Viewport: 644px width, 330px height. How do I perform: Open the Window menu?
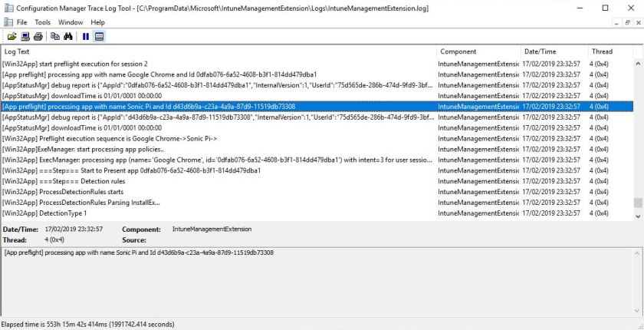coord(71,22)
